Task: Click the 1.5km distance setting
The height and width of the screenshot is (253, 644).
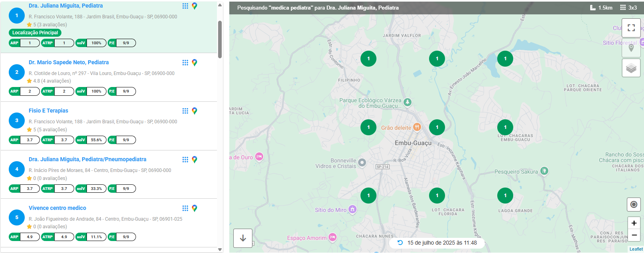Action: (x=601, y=8)
